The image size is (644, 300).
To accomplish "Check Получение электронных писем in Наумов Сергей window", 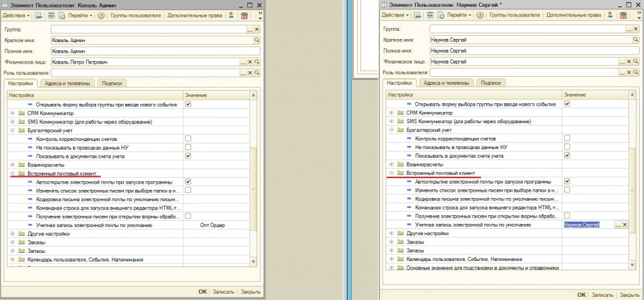I will coord(567,216).
